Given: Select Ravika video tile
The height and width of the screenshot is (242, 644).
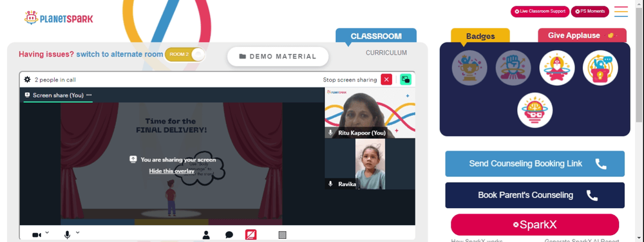Looking at the screenshot, I should pyautogui.click(x=370, y=164).
